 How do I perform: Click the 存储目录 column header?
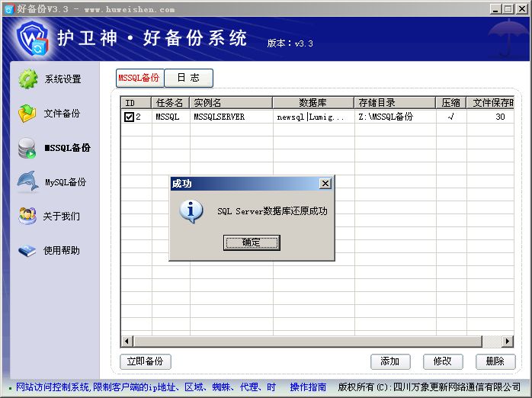pyautogui.click(x=395, y=103)
